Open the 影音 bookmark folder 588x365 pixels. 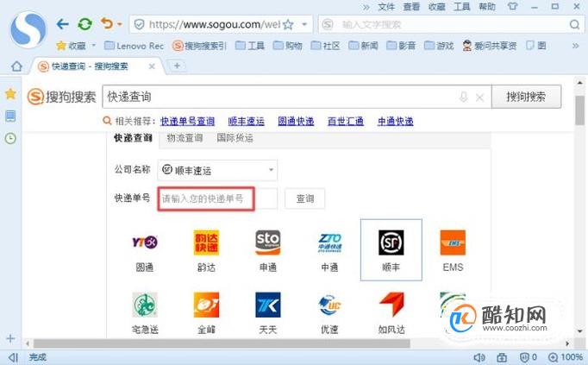[x=401, y=46]
